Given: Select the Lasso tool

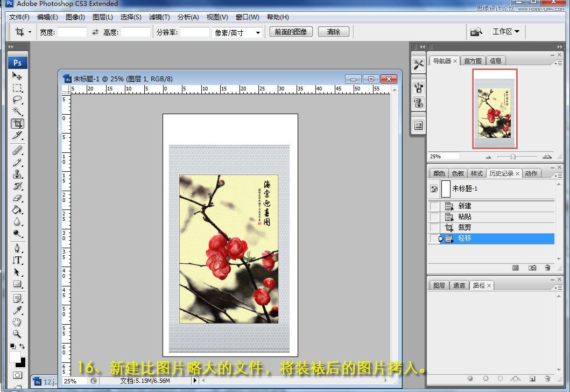Looking at the screenshot, I should tap(17, 100).
